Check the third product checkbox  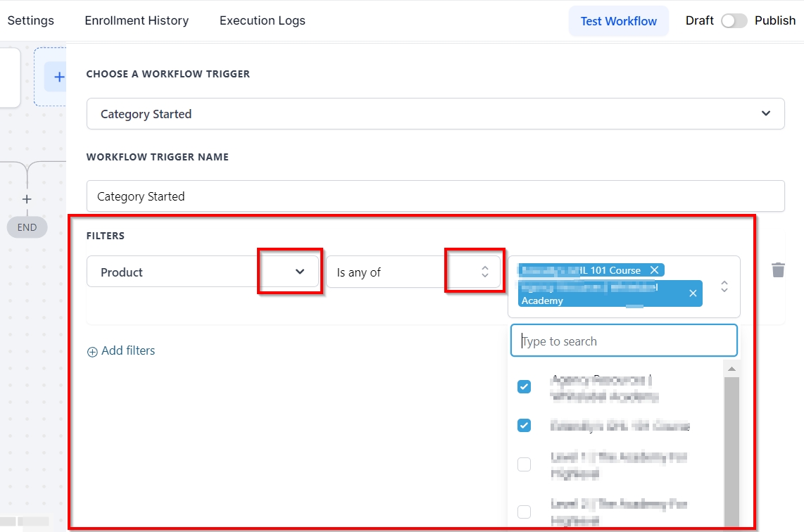[524, 464]
